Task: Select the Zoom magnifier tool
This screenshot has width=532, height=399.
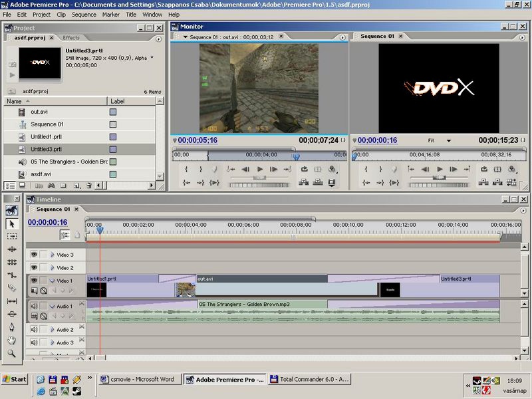Action: click(x=12, y=353)
